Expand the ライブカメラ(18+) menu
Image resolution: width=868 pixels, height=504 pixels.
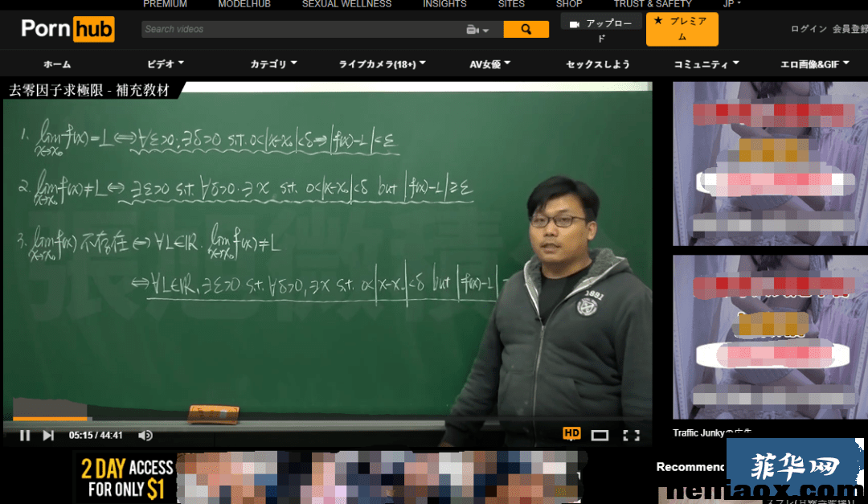pos(382,64)
